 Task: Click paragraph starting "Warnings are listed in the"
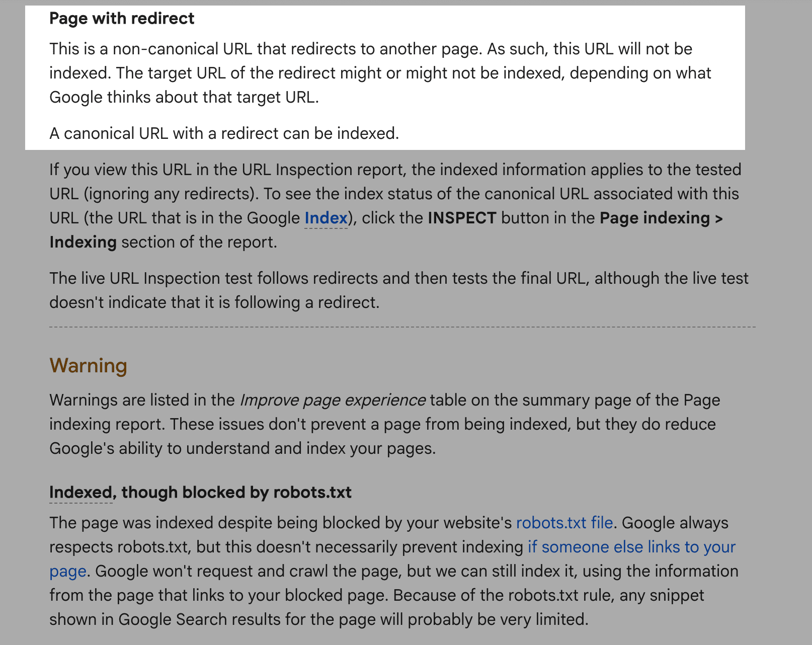click(x=385, y=424)
